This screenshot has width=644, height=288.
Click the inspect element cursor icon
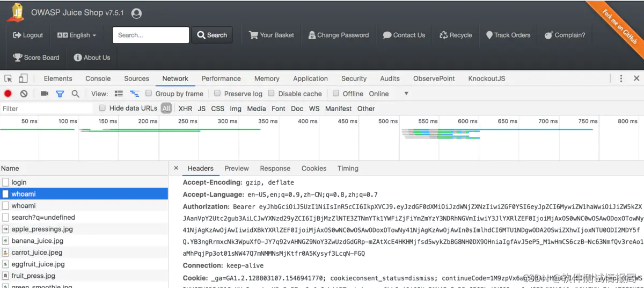point(8,78)
